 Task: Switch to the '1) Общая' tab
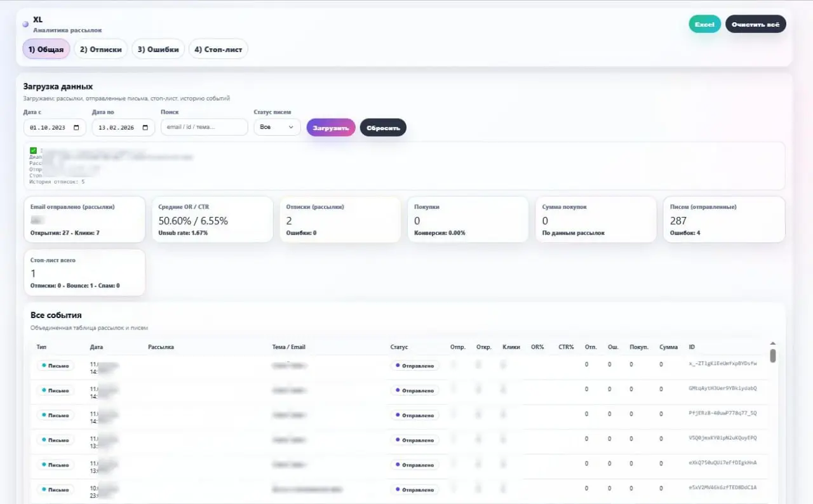(46, 49)
